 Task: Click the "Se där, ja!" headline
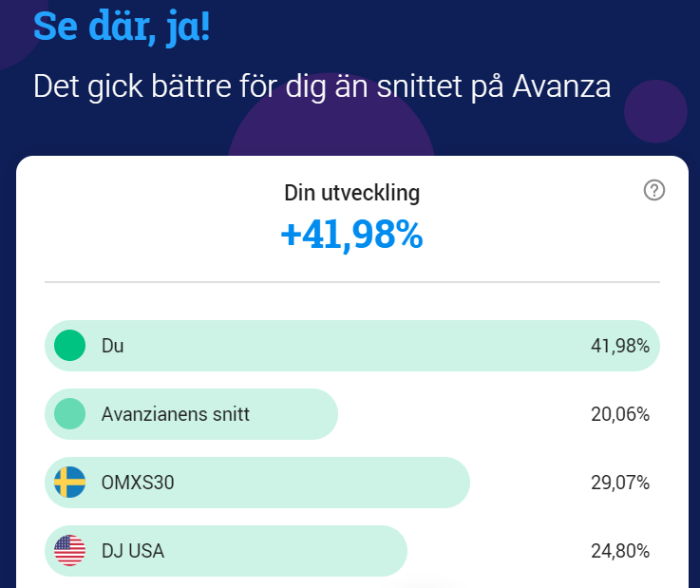[122, 26]
